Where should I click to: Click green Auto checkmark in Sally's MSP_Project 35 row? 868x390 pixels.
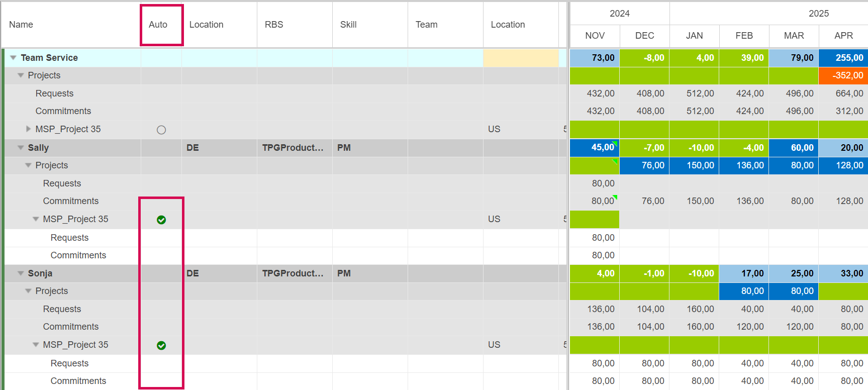[x=161, y=220]
